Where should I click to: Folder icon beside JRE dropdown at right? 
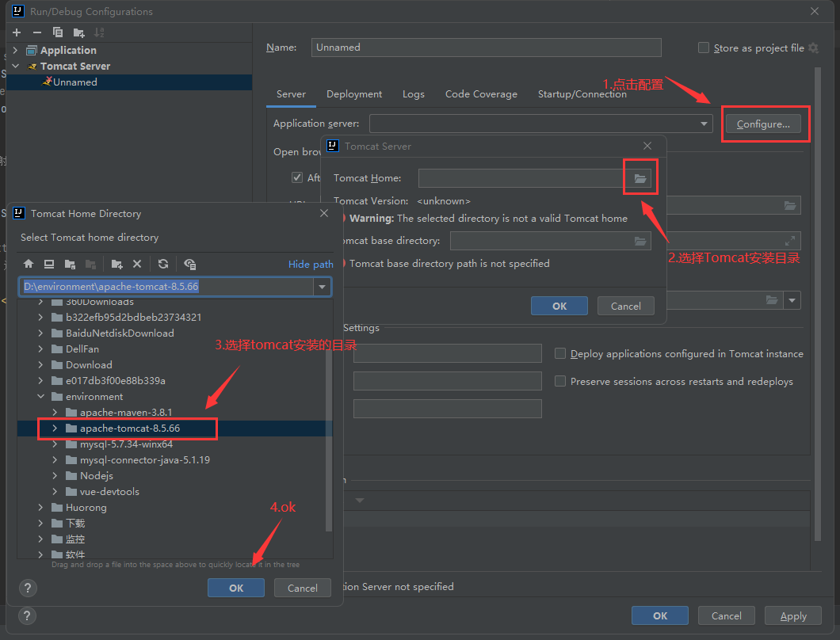[x=771, y=300]
